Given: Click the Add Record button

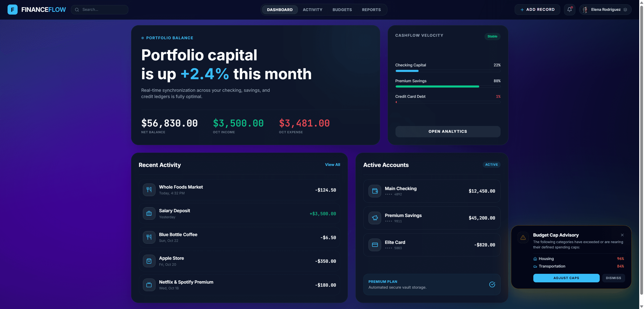Looking at the screenshot, I should point(537,10).
